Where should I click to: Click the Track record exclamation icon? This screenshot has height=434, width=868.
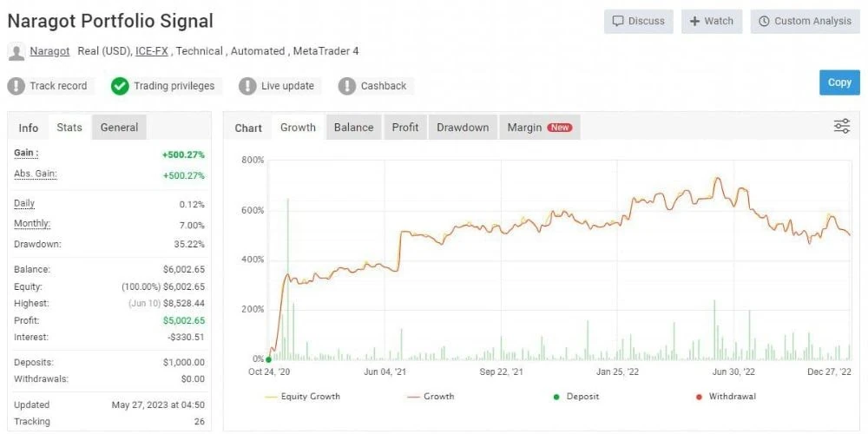tap(16, 86)
